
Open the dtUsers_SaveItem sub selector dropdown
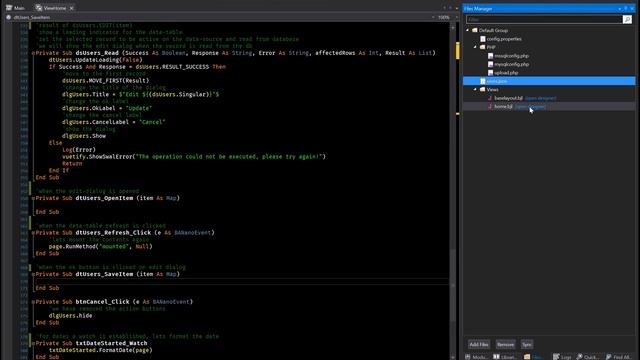coord(433,18)
